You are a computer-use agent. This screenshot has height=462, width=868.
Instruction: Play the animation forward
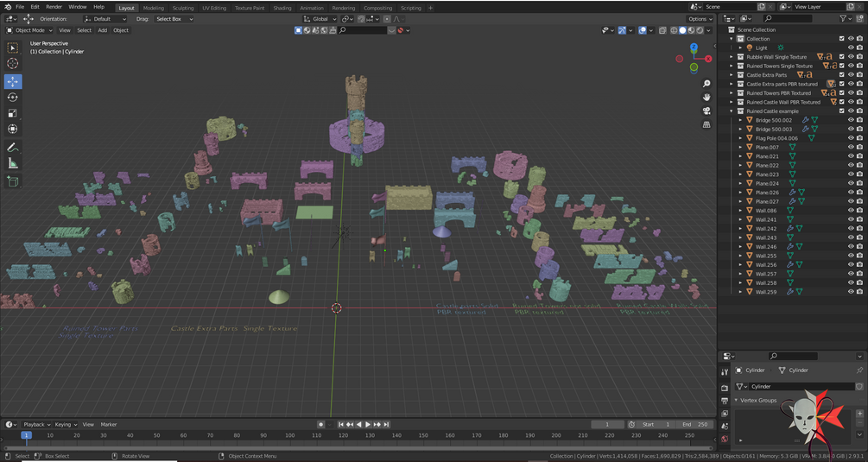click(368, 424)
